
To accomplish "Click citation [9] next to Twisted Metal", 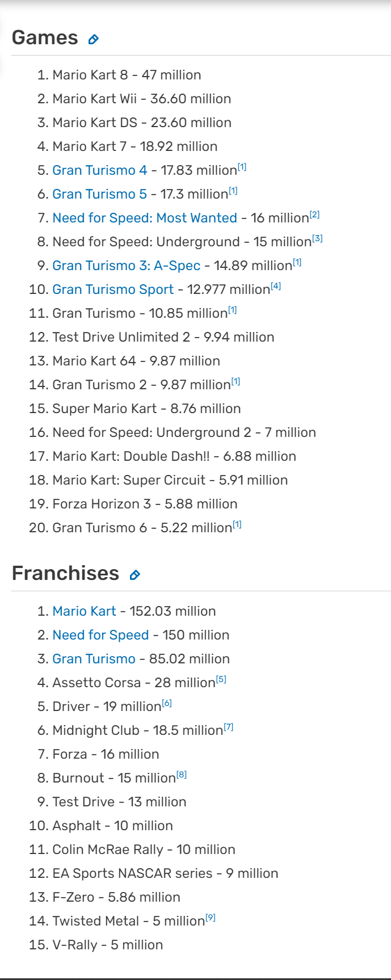I will coord(211,918).
